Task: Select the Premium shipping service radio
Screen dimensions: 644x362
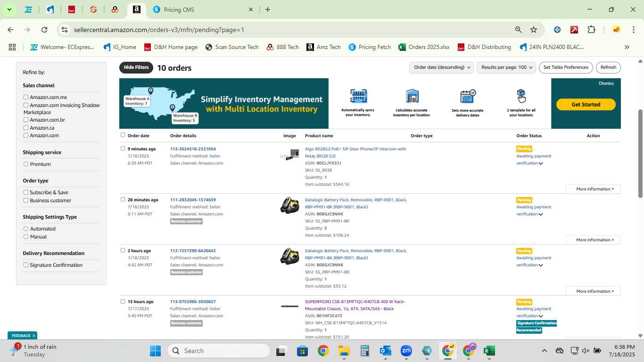Action: pos(26,164)
